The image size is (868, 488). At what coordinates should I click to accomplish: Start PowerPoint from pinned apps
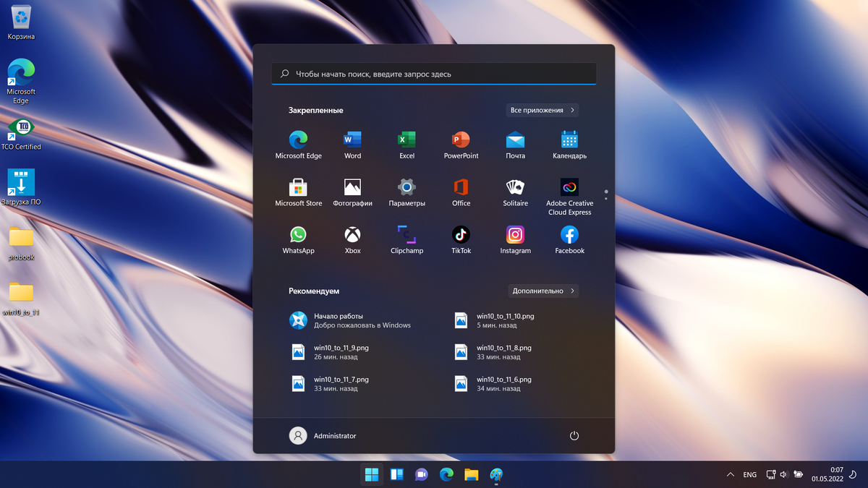click(x=461, y=145)
